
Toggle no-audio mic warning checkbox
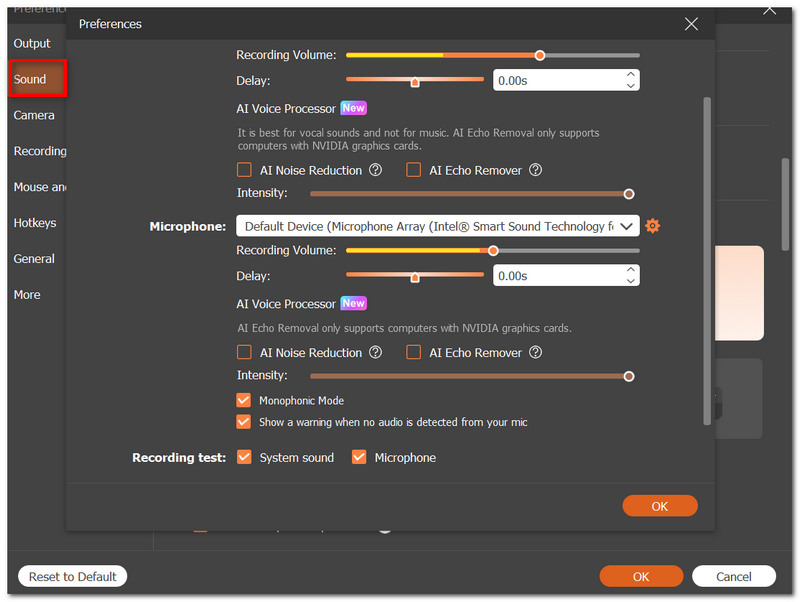244,421
